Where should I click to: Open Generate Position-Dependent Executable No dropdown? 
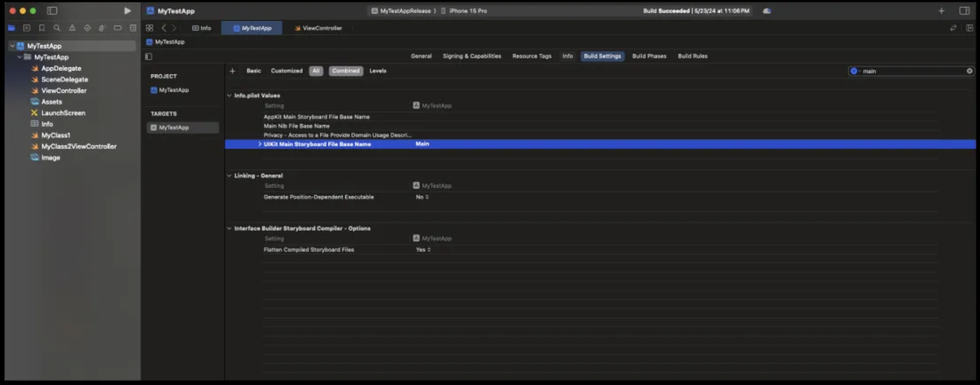[x=422, y=197]
